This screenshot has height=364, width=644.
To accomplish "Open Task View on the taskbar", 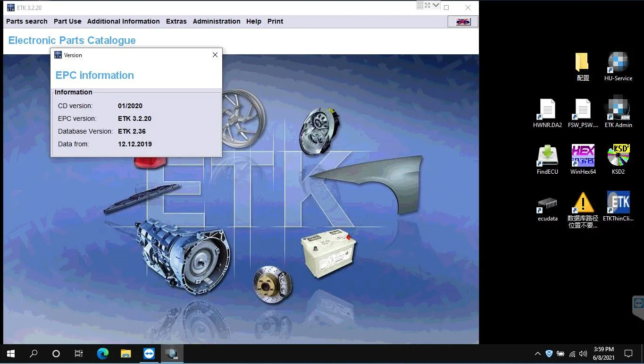I will [x=79, y=354].
